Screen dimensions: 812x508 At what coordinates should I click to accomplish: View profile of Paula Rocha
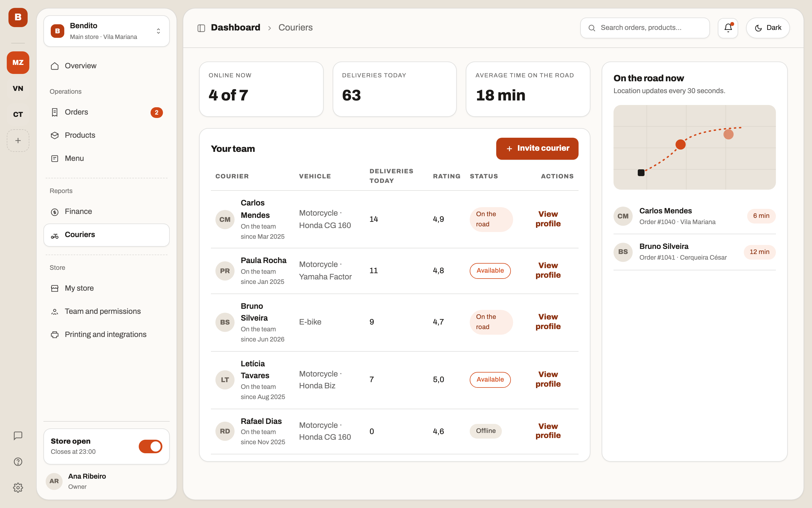(548, 270)
